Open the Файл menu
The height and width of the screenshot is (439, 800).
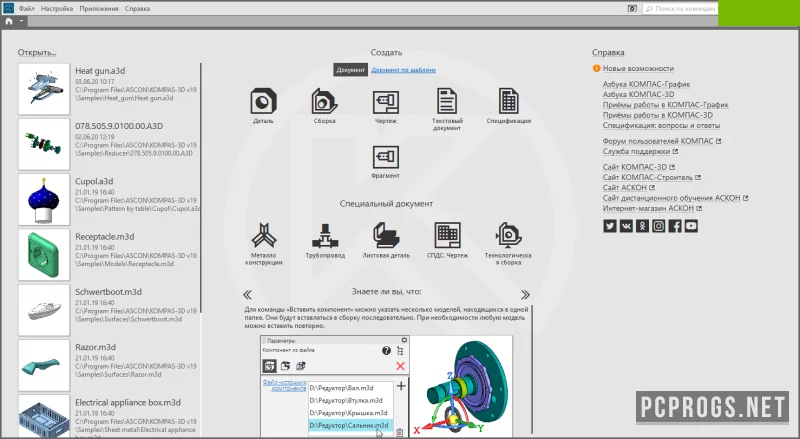[x=27, y=9]
